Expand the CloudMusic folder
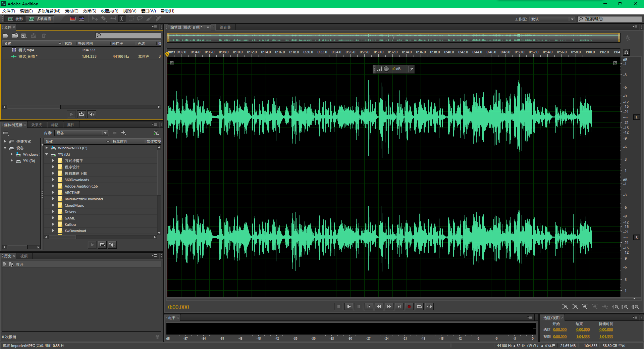644x349 pixels. [53, 205]
